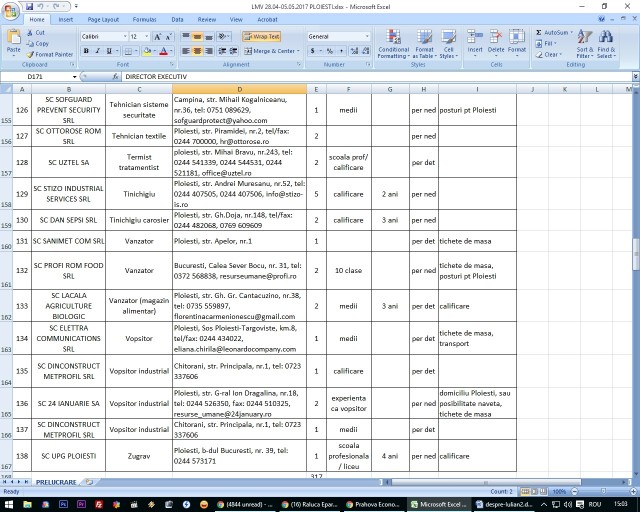This screenshot has height=512, width=640.
Task: Select column D header
Action: tap(240, 89)
